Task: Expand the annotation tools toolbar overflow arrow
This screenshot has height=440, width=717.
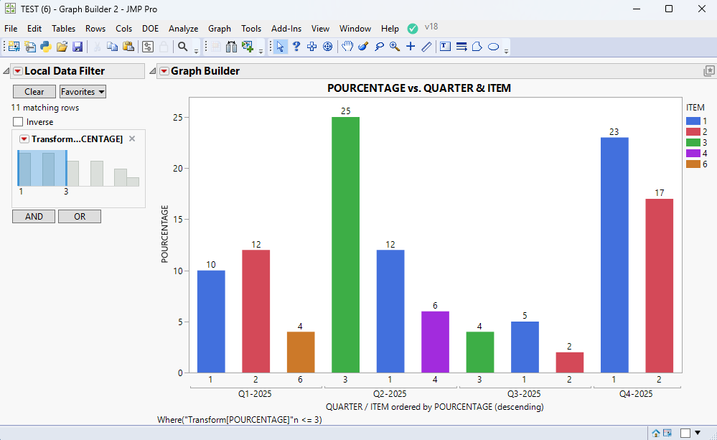Action: pyautogui.click(x=506, y=51)
